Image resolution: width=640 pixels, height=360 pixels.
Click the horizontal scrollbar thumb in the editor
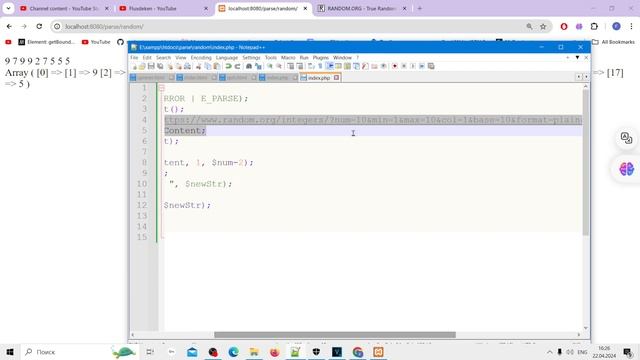tap(335, 335)
